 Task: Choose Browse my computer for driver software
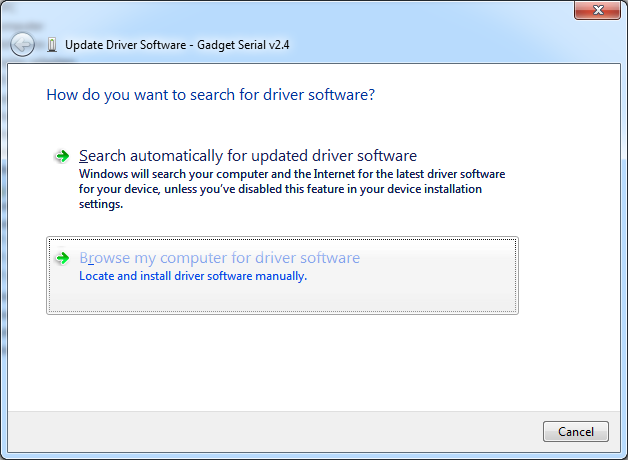pos(282,275)
